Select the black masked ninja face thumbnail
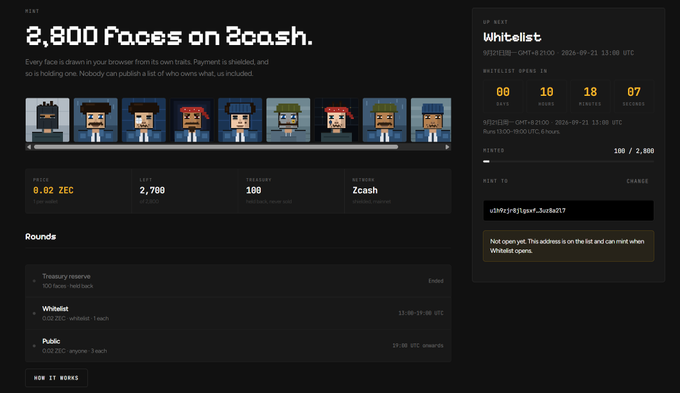Screen dimensions: 680x393 click(47, 120)
